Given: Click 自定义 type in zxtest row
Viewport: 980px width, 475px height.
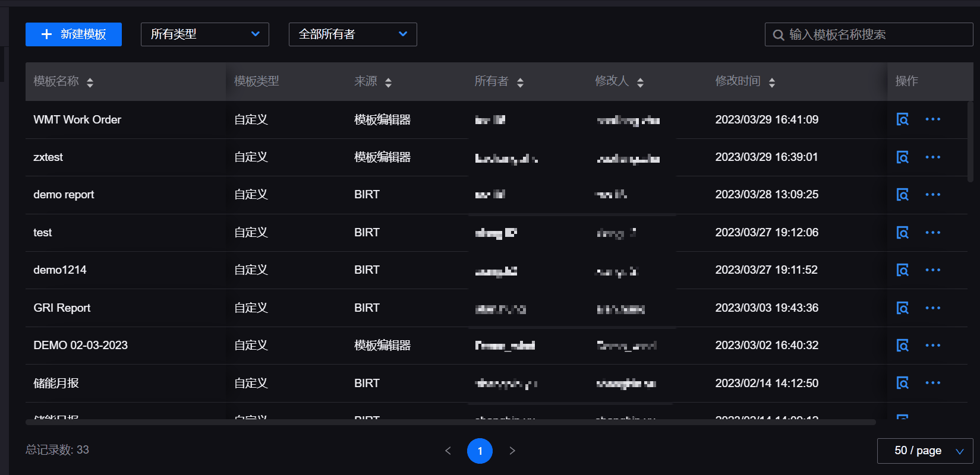Looking at the screenshot, I should coord(251,157).
